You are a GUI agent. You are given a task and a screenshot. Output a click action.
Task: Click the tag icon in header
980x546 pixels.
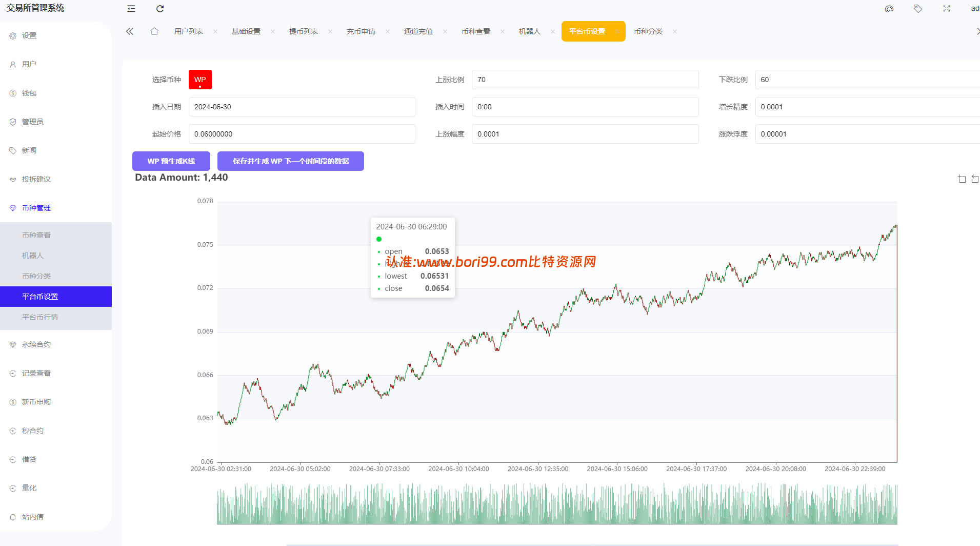[x=918, y=9]
